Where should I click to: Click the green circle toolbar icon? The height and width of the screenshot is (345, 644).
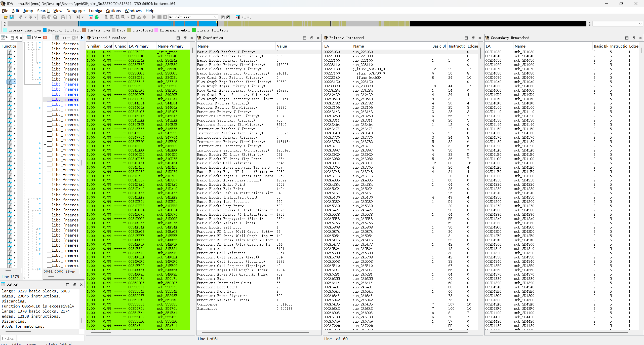97,17
